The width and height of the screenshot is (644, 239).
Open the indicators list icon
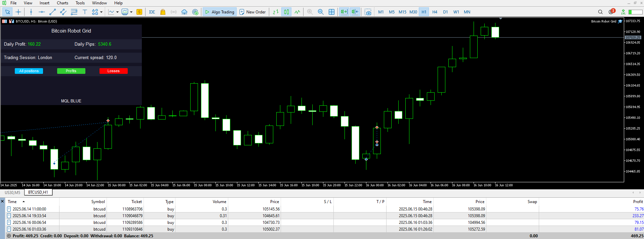point(111,12)
